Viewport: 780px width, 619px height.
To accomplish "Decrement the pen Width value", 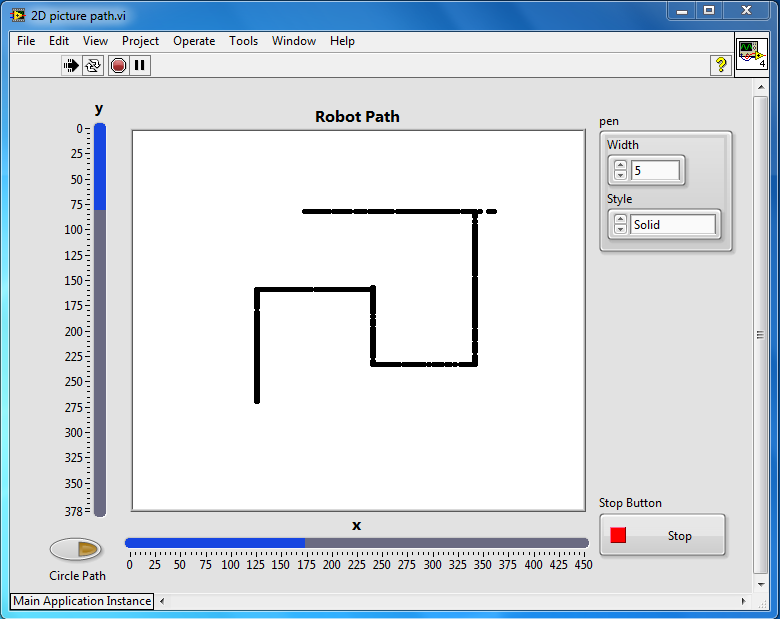I will point(620,175).
